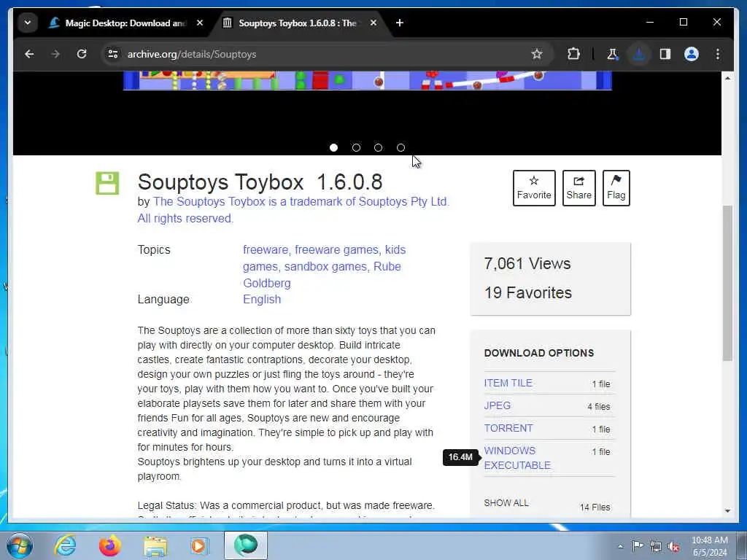Select the second carousel dot
This screenshot has width=747, height=560.
click(x=356, y=147)
